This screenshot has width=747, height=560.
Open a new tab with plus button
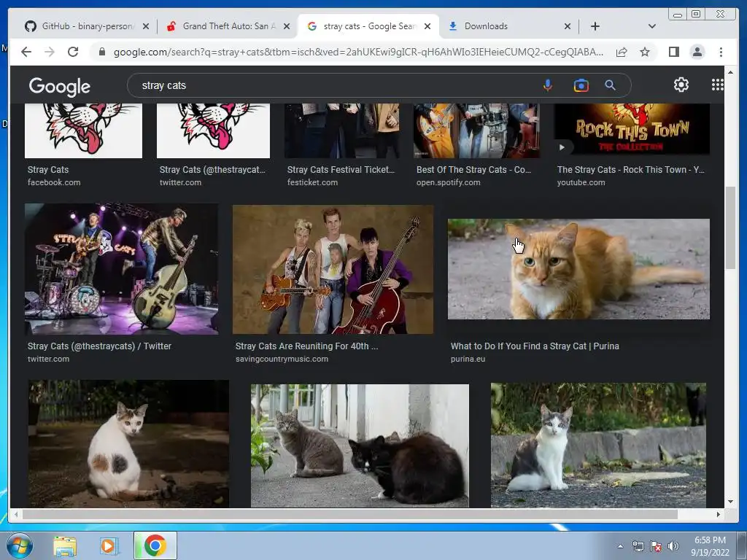[595, 26]
